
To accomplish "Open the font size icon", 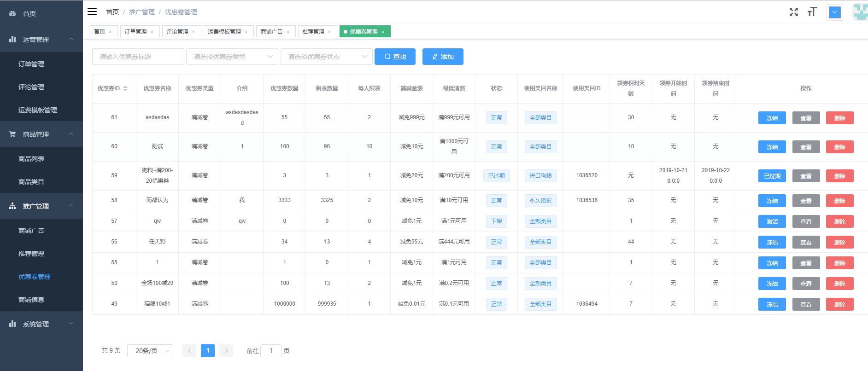I will pos(812,12).
